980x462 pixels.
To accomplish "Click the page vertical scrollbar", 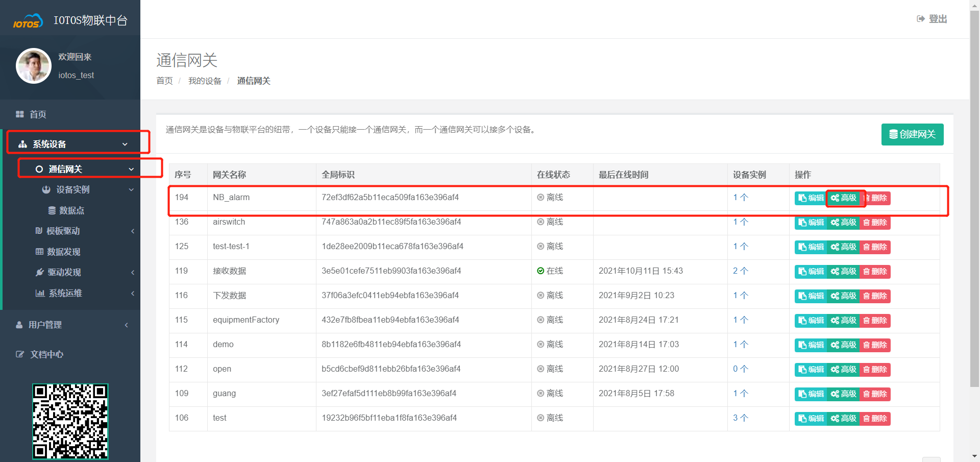I will (x=975, y=199).
